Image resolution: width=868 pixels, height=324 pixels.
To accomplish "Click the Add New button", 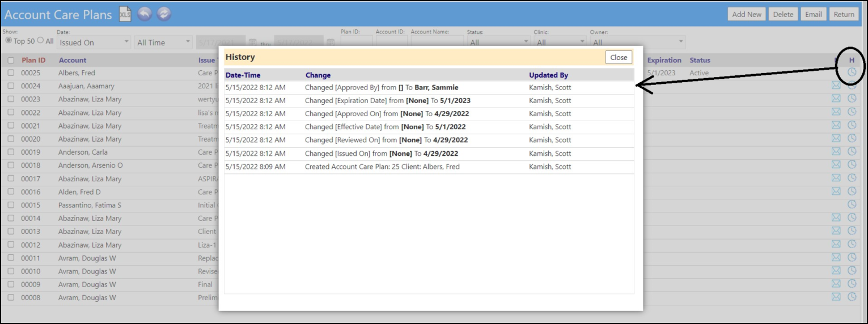I will tap(747, 14).
